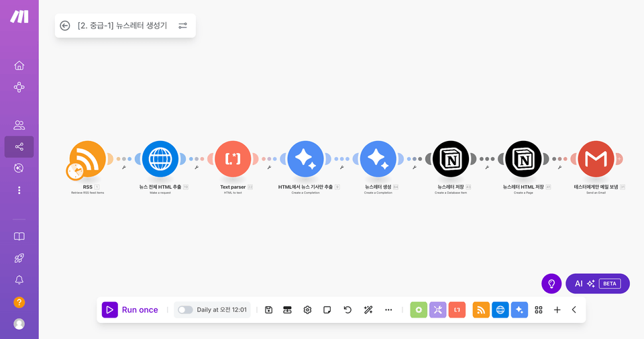Open the Team section in sidebar
This screenshot has height=339, width=644.
[x=19, y=125]
